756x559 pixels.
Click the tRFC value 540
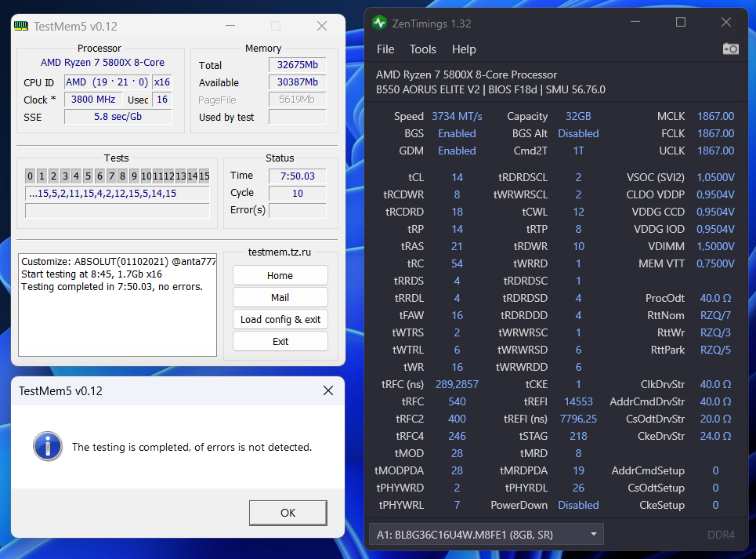(x=457, y=401)
